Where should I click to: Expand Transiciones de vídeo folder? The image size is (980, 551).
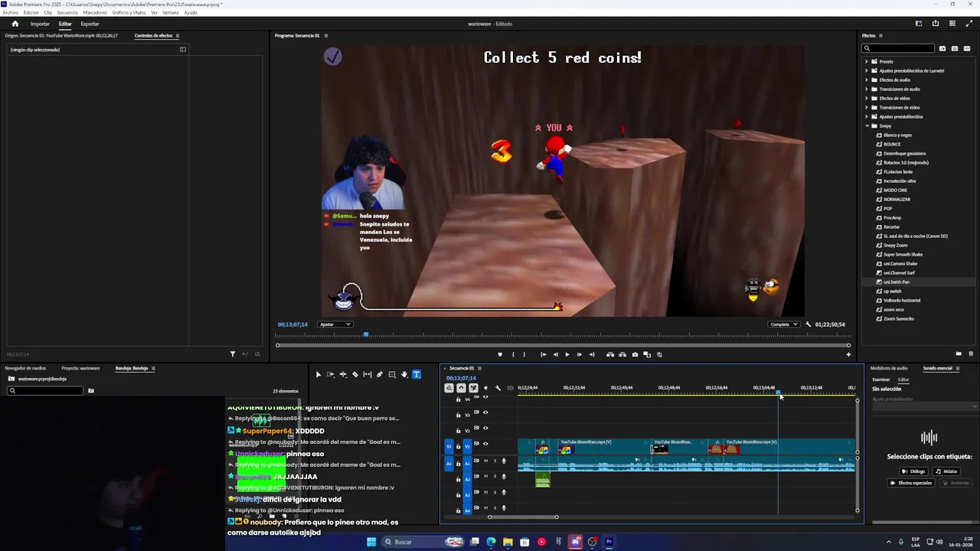coord(867,107)
